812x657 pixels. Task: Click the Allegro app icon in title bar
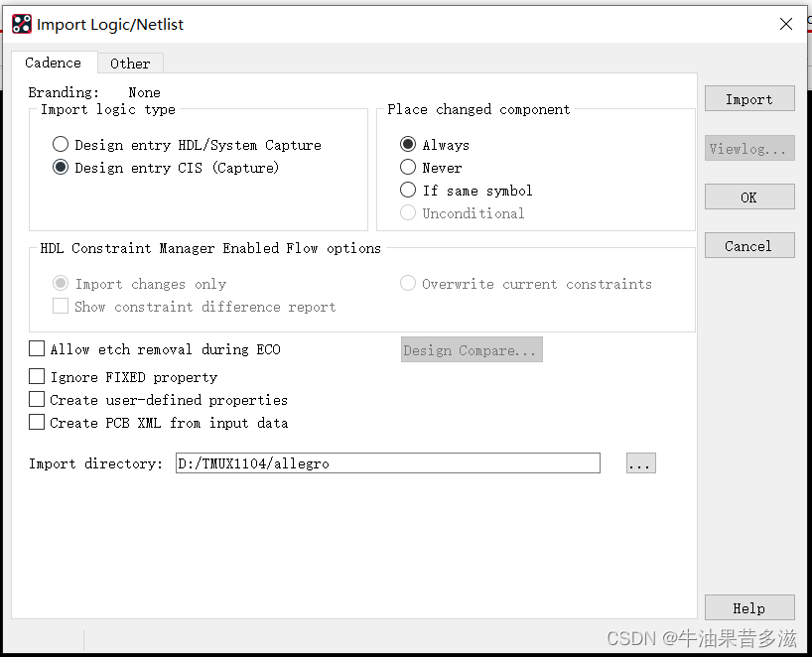click(21, 24)
